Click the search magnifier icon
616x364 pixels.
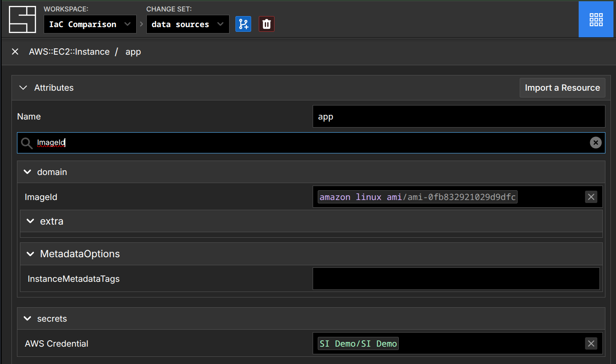[x=27, y=143]
